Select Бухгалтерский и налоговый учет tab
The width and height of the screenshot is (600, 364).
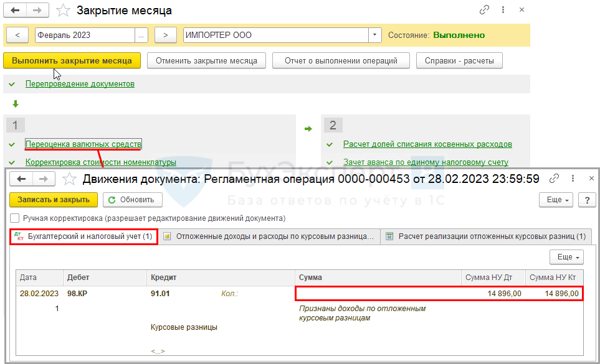(x=84, y=236)
